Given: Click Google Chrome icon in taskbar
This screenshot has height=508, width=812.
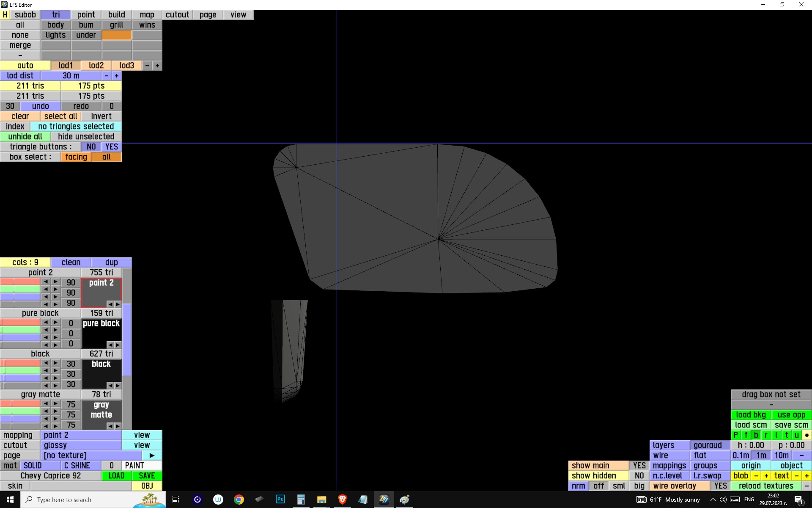Looking at the screenshot, I should point(239,500).
